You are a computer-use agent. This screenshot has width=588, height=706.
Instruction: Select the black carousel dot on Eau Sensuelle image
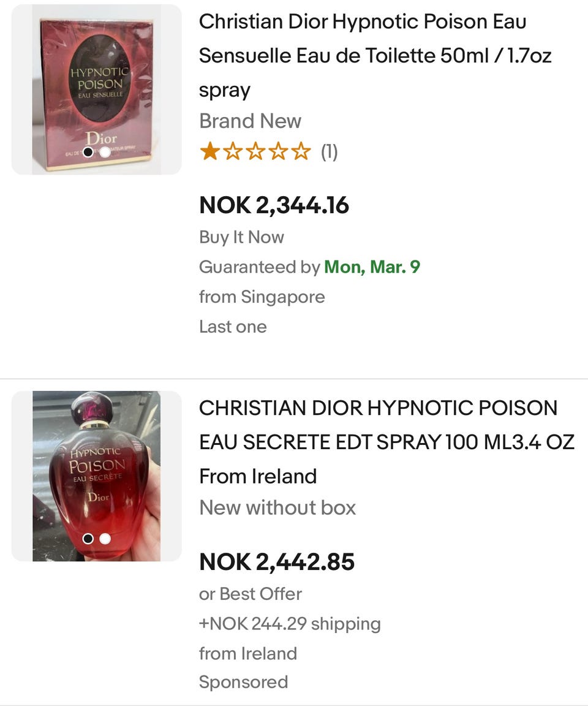[x=88, y=152]
